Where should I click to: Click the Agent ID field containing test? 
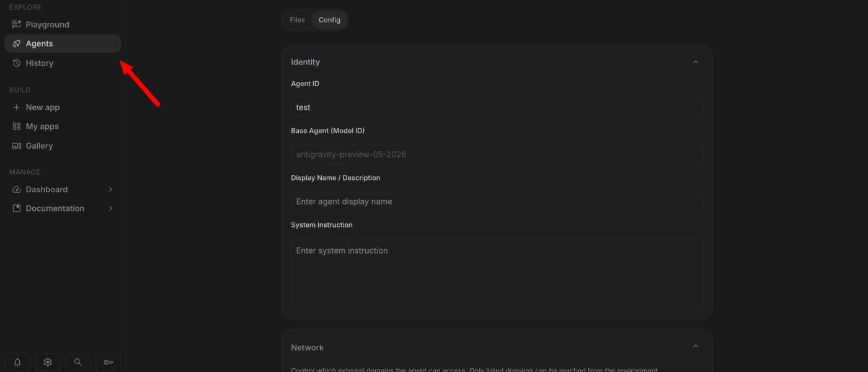497,107
